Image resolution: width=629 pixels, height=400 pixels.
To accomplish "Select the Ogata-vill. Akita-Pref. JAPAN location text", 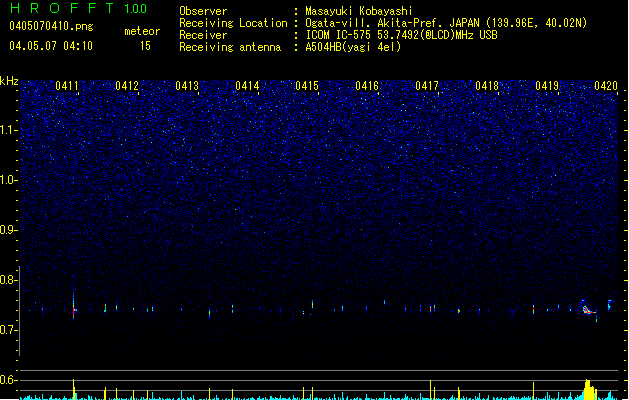I will click(x=446, y=23).
